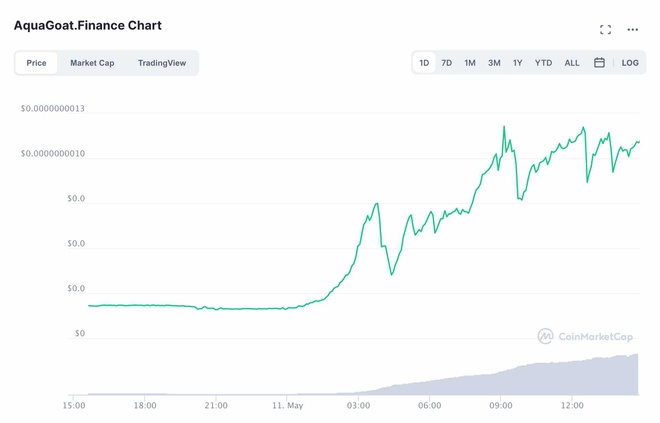
Task: Toggle the LOG scale option
Action: tap(630, 63)
